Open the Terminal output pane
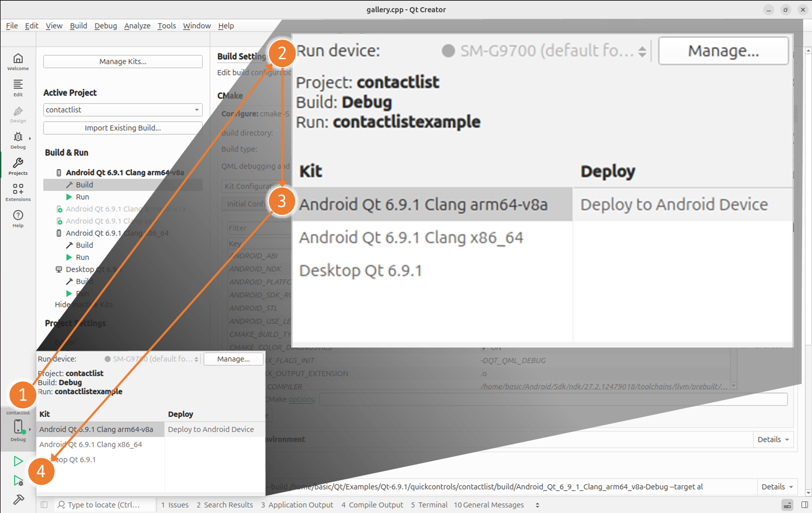812x513 pixels. tap(429, 505)
